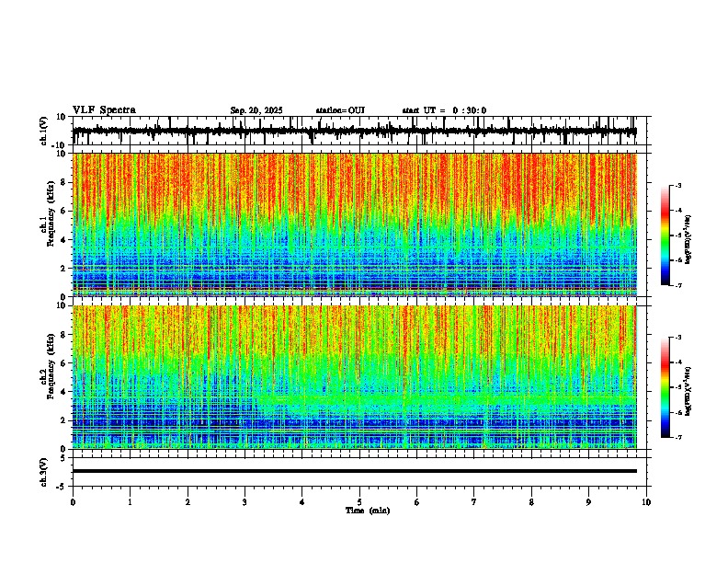Click the time axis tick label "5"
Screen dimensions: 728x563
tap(359, 502)
